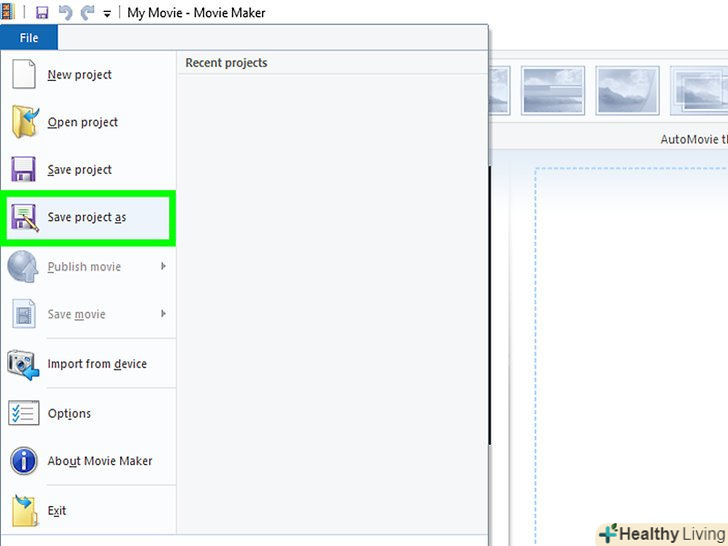This screenshot has width=728, height=546.
Task: Open Options from the File menu
Action: coord(69,413)
